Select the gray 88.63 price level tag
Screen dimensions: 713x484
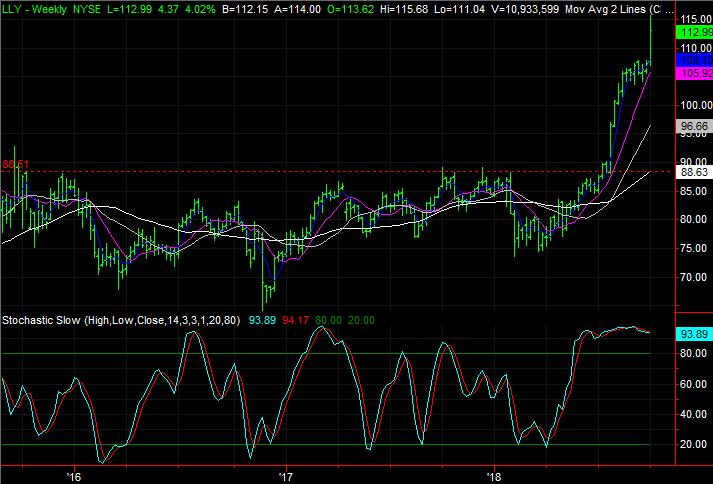pos(693,172)
